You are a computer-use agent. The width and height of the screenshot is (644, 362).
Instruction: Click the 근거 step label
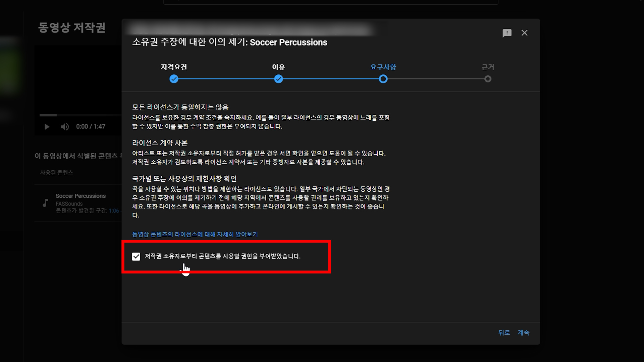coord(488,67)
